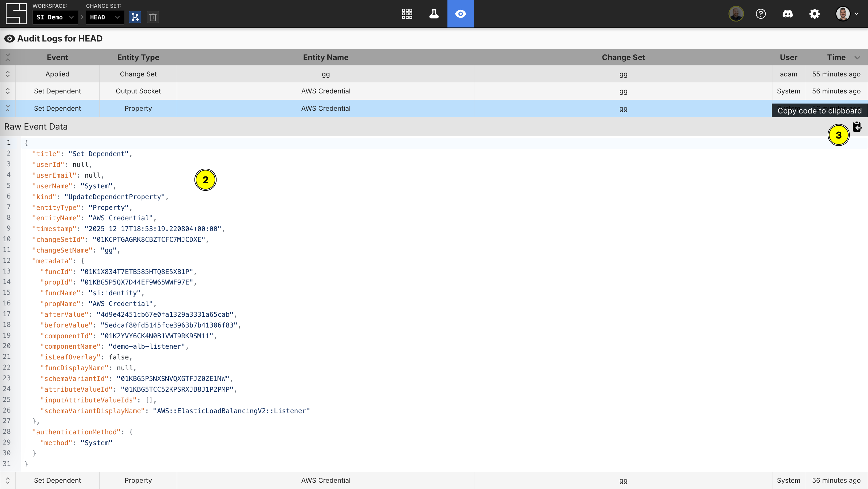Sort by the Entity Name column header
Image resolution: width=868 pixels, height=489 pixels.
(x=326, y=57)
